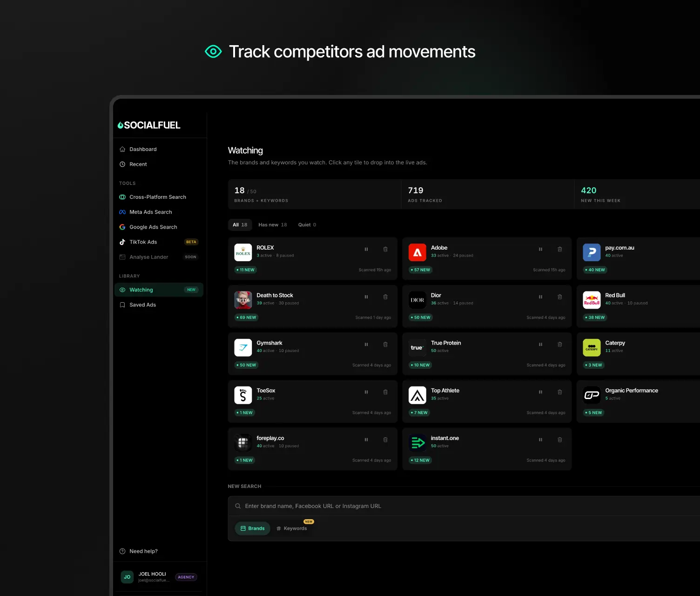Image resolution: width=700 pixels, height=596 pixels.
Task: Filter tiles by Quiet
Action: (307, 225)
